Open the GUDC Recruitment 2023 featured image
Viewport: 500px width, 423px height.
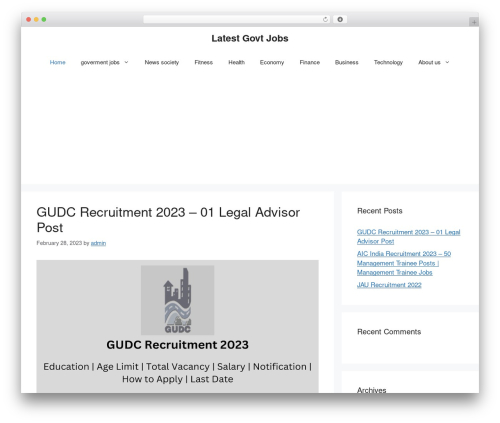(x=177, y=326)
